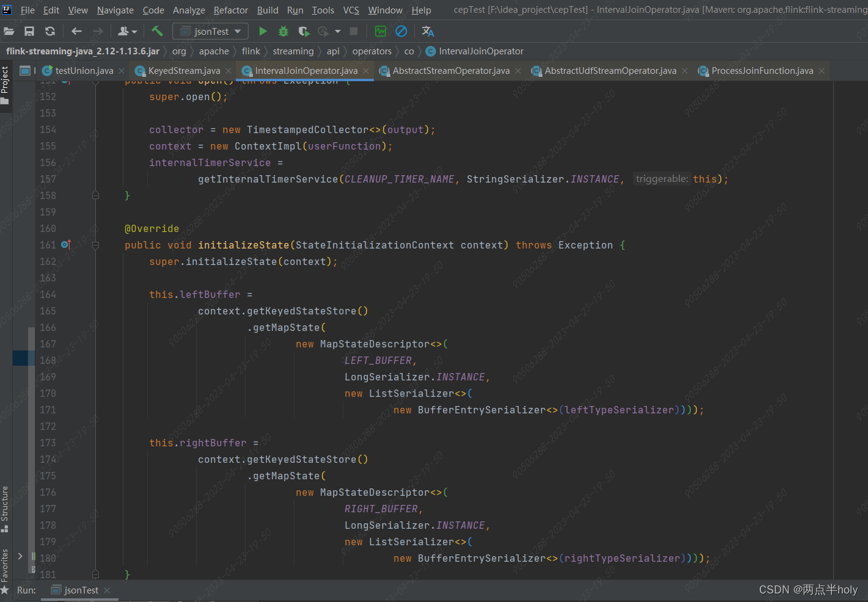Viewport: 868px width, 602px height.
Task: Collapse the initializeState fold marker at line 161
Action: 95,245
